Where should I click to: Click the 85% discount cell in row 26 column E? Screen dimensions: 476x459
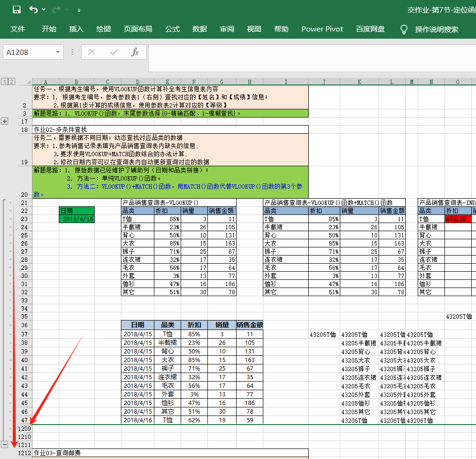tap(167, 243)
